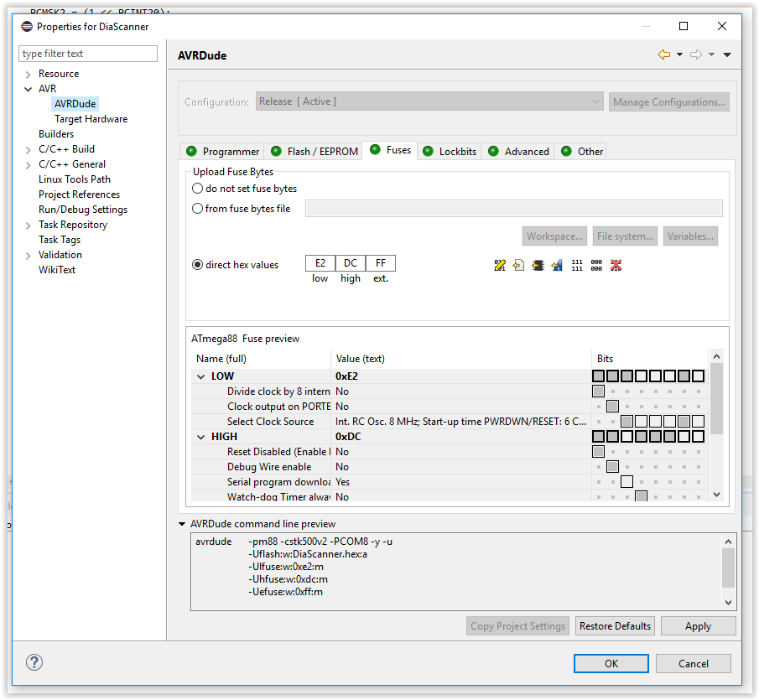Viewport: 759px width, 700px height.
Task: Expand the C/C++ General node
Action: point(28,165)
